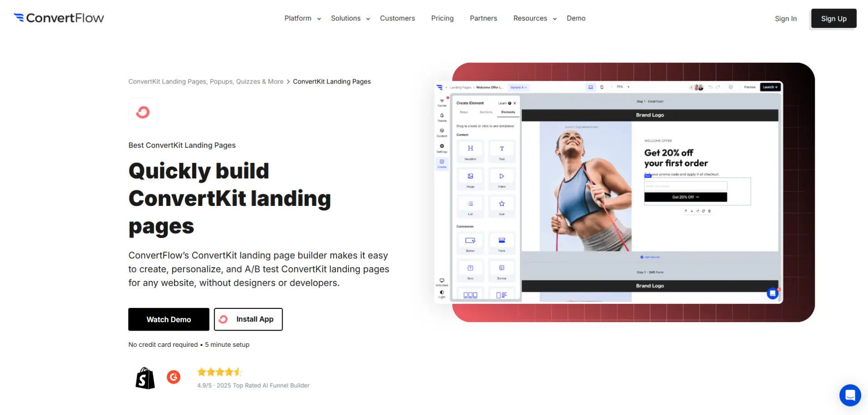Choose desktop view icon in builder preview toolbar
Viewport: 868px width, 415px height.
(590, 87)
